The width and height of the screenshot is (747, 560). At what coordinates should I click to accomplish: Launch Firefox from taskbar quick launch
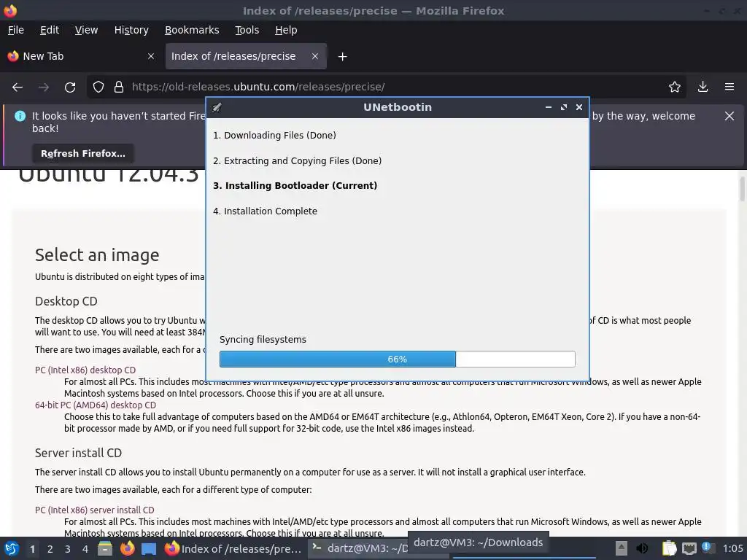(127, 548)
